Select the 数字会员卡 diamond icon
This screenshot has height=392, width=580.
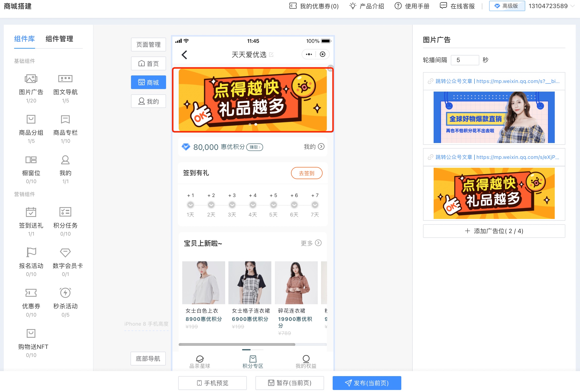coord(65,253)
